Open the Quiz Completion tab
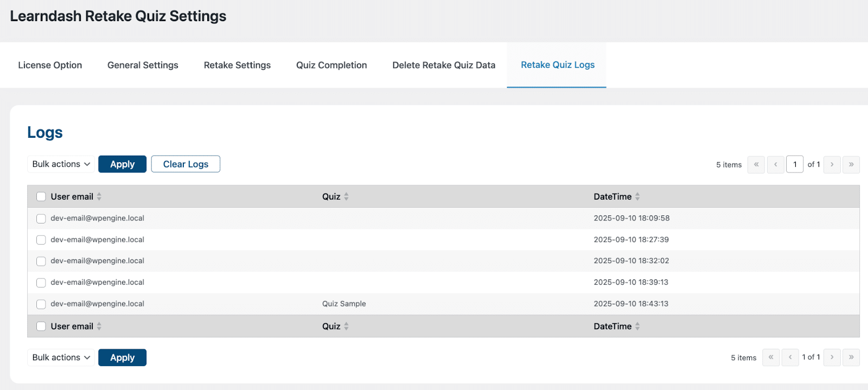The width and height of the screenshot is (868, 390). [x=331, y=65]
